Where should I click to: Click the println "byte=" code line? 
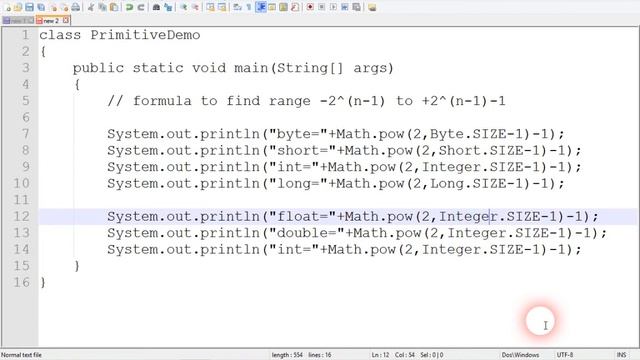click(x=336, y=134)
